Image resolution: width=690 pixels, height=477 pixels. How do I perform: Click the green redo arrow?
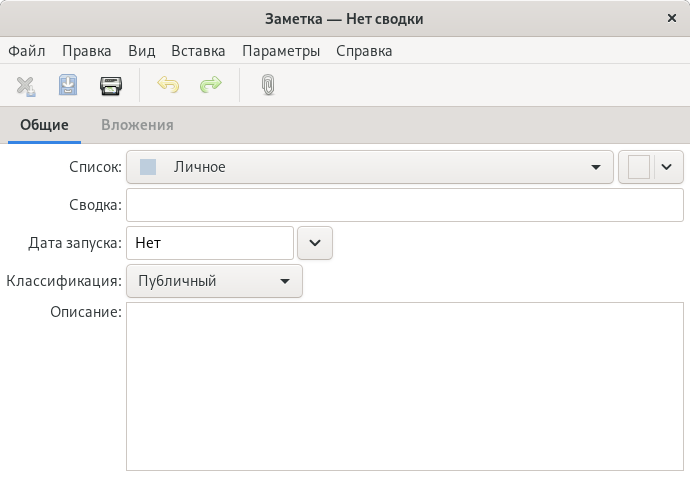point(211,84)
